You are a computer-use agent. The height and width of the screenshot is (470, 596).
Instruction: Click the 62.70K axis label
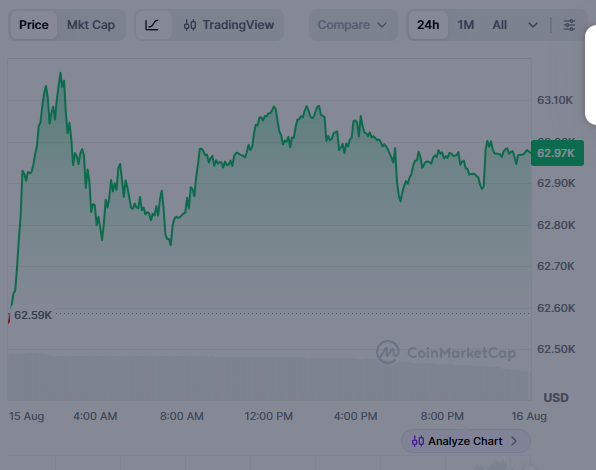click(x=555, y=266)
